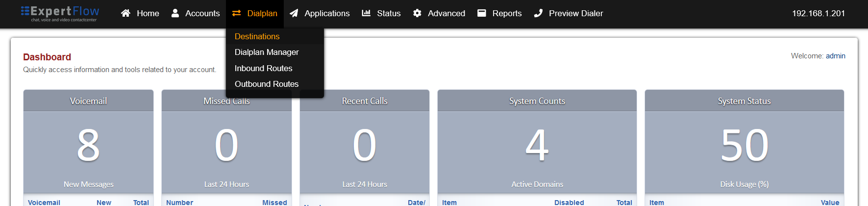Click the Advanced gear icon

pos(417,13)
